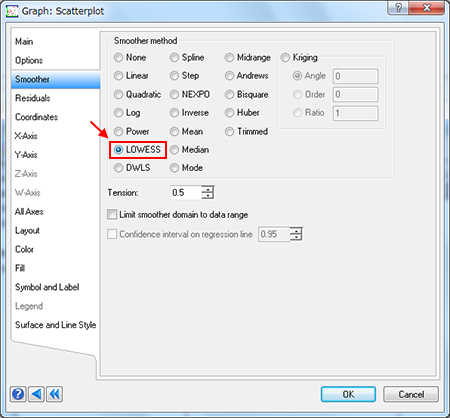Go to the X-Axis tab
450x418 pixels.
pos(26,136)
